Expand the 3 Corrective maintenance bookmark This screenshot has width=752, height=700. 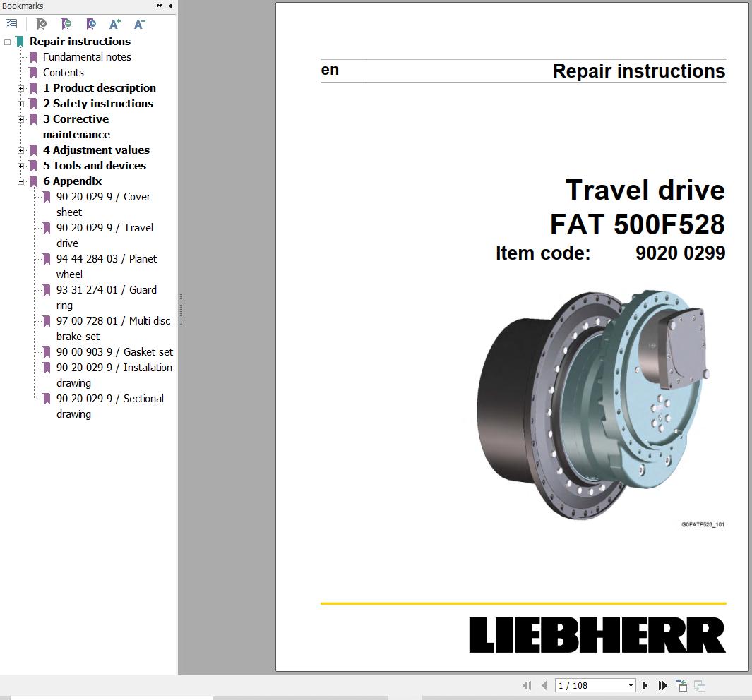pyautogui.click(x=20, y=119)
